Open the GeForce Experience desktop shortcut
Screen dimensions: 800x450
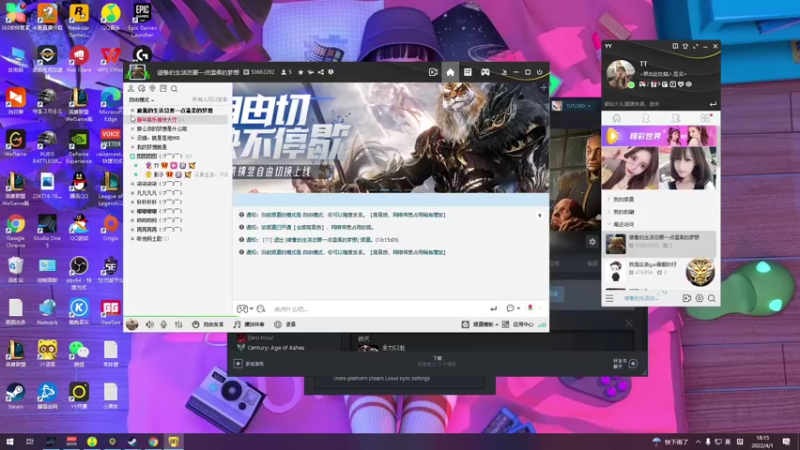point(79,147)
